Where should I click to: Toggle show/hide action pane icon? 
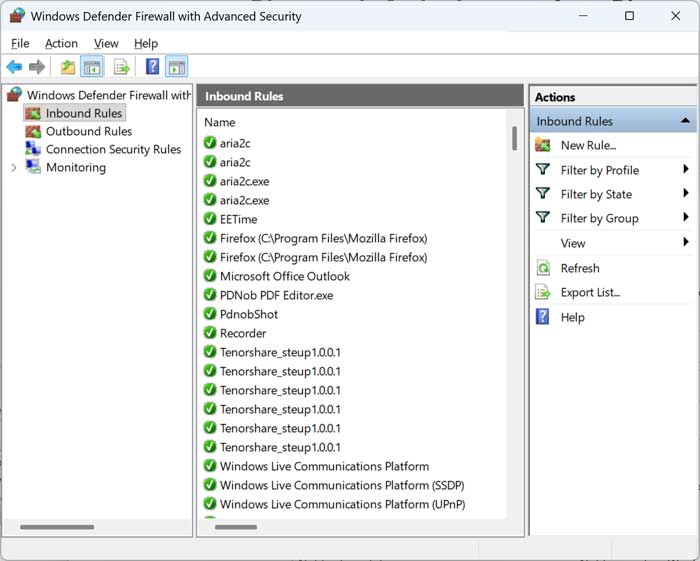pos(177,67)
